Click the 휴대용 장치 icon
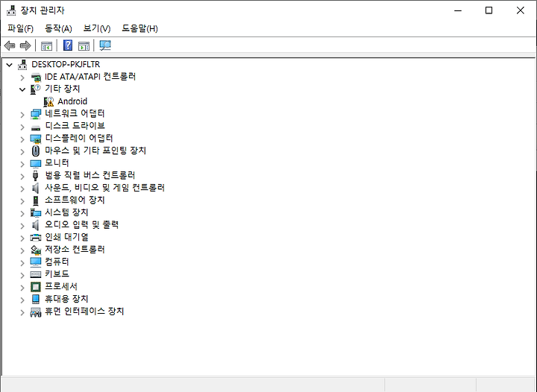Screen dimensions: 537x392 [36, 299]
